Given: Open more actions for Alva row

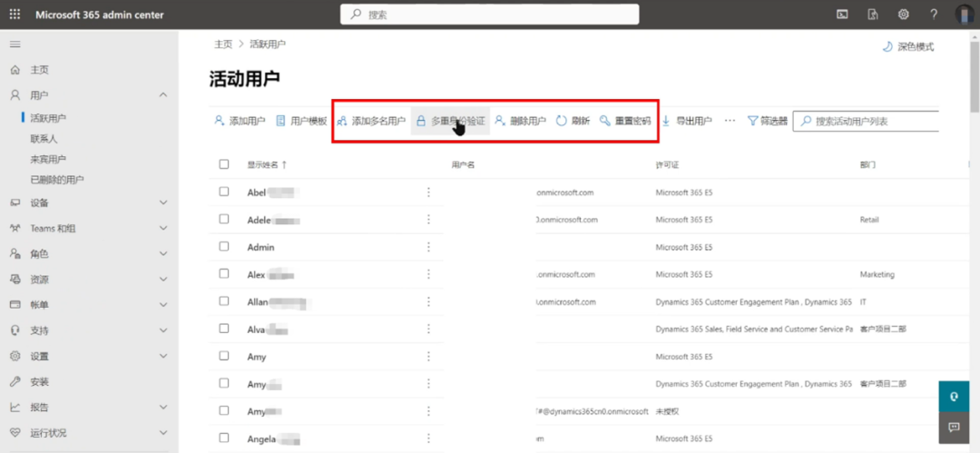Looking at the screenshot, I should [x=428, y=329].
